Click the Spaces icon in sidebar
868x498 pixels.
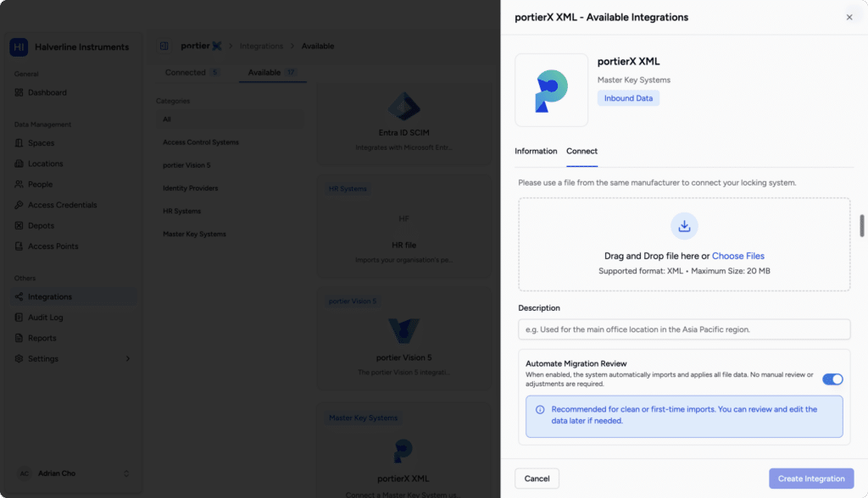click(x=19, y=143)
